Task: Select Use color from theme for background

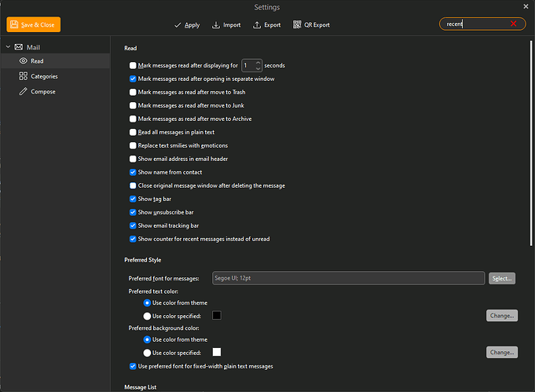Action: (147, 339)
